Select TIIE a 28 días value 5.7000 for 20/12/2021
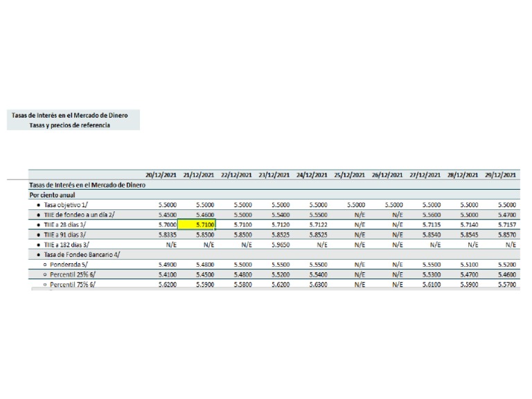Image resolution: width=532 pixels, height=399 pixels. tap(168, 224)
